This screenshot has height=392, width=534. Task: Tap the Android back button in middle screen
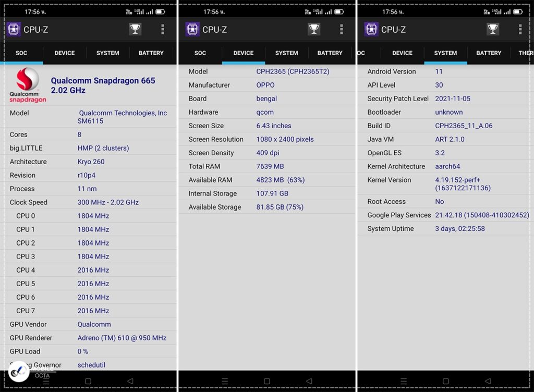coord(309,381)
